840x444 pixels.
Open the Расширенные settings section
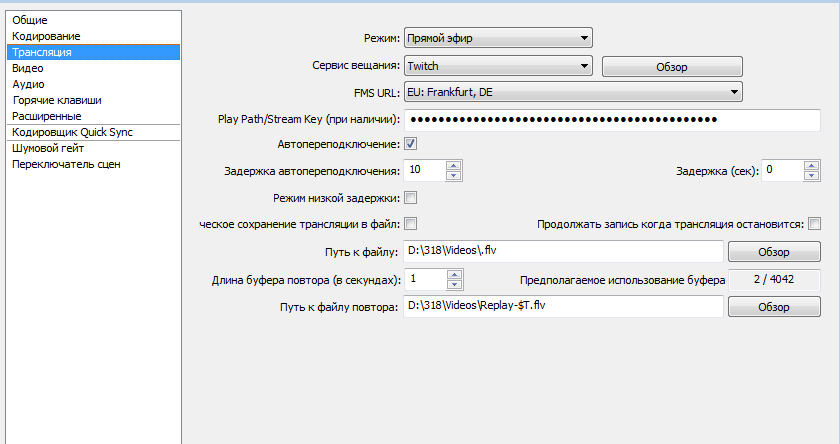pos(94,116)
